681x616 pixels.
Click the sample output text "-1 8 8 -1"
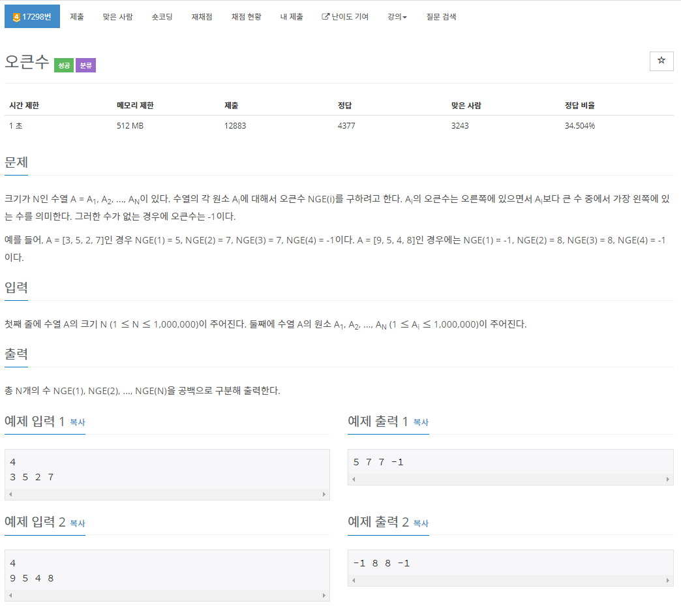click(382, 563)
